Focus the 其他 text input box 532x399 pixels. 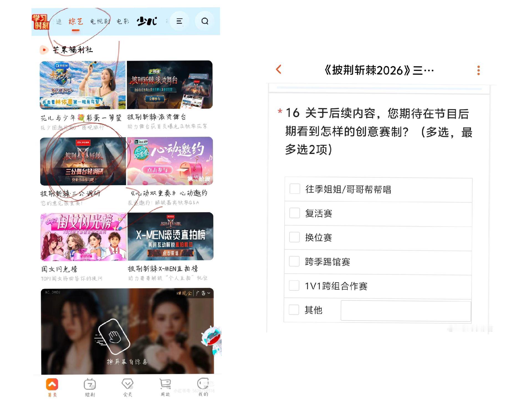[406, 311]
